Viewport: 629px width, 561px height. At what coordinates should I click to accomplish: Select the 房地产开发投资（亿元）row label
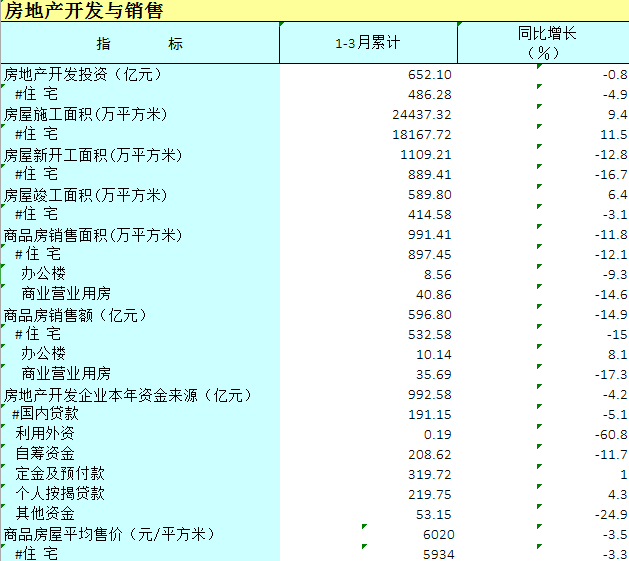pos(83,74)
